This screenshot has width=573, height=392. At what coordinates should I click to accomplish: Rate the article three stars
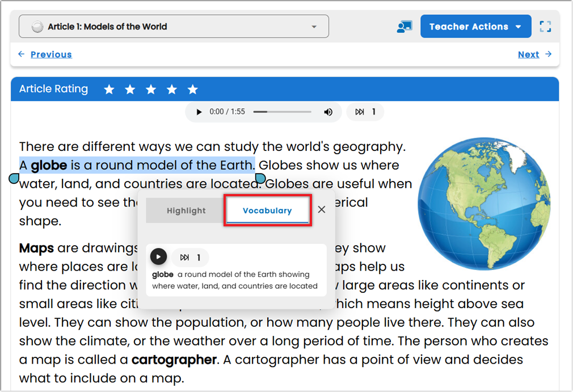point(151,89)
